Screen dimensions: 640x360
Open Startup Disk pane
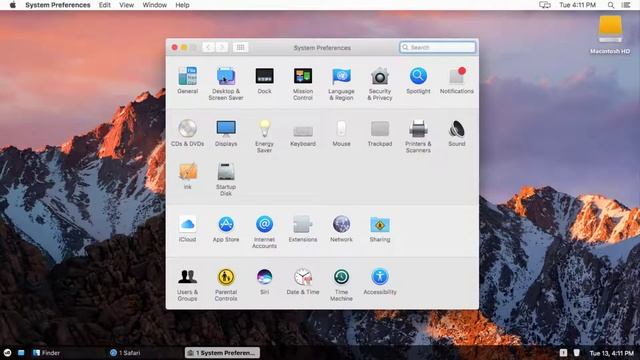tap(226, 179)
